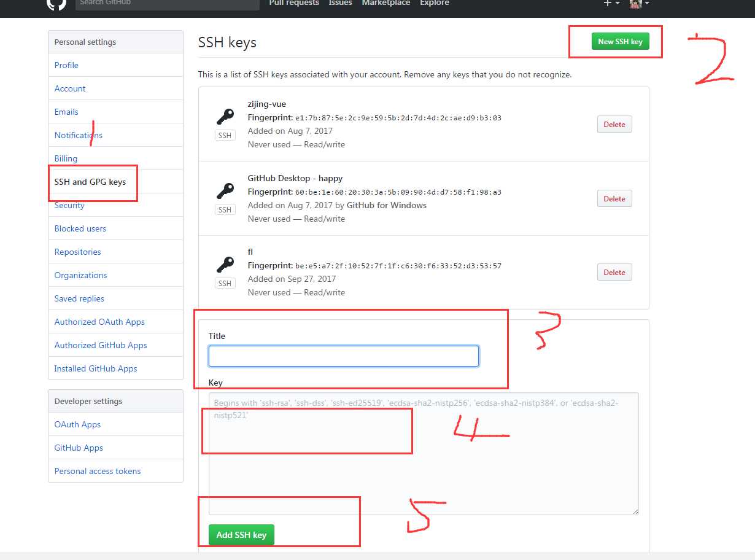Click the New SSH key button
This screenshot has height=560, width=755.
click(x=620, y=42)
